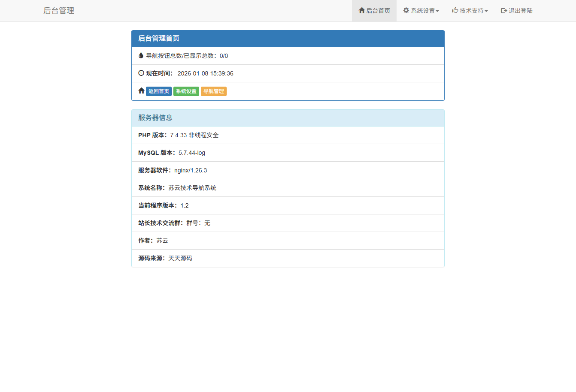Click the 返回首页 button
Image resolution: width=576 pixels, height=392 pixels.
click(159, 91)
